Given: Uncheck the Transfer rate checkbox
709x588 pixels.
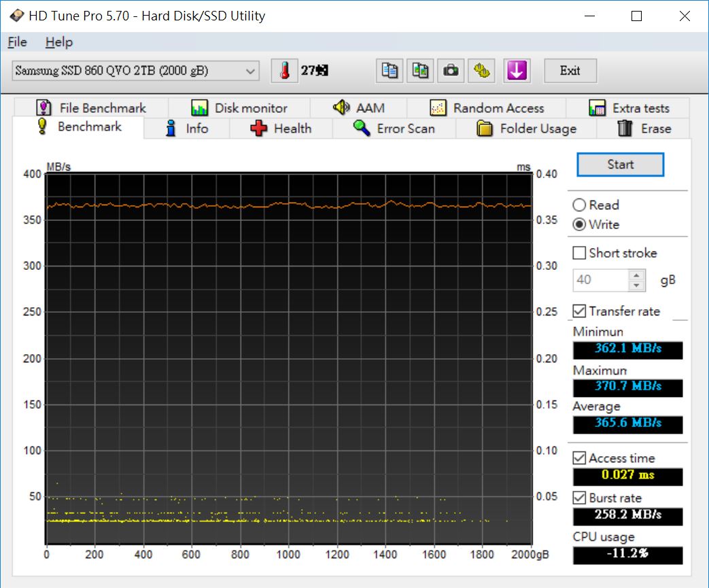Looking at the screenshot, I should pos(579,311).
